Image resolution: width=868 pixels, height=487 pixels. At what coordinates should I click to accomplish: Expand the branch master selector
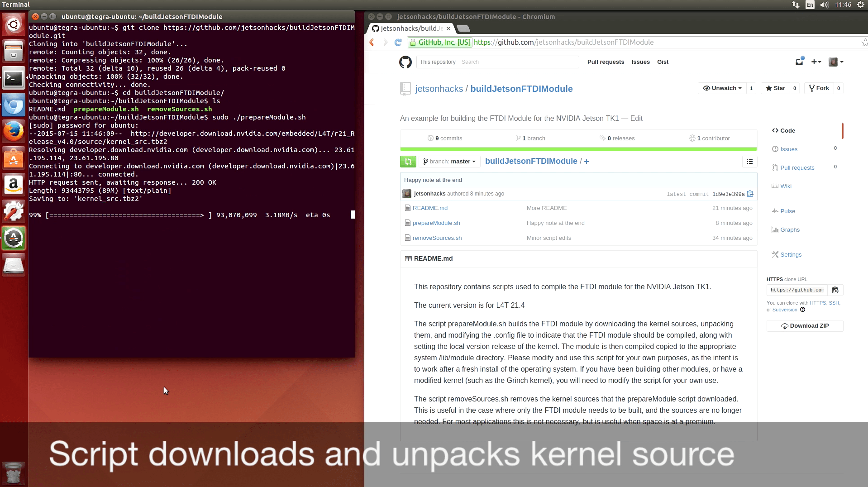click(x=449, y=162)
